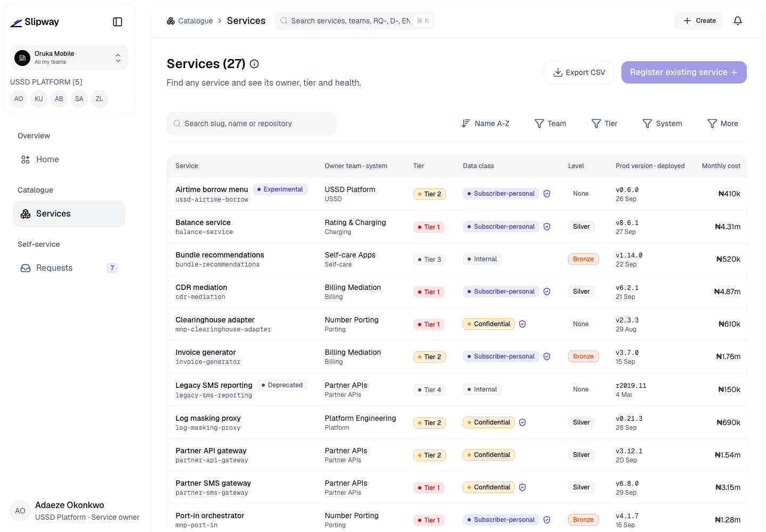The image size is (766, 532).
Task: Focus the Search slug, name or repository field
Action: (x=252, y=123)
